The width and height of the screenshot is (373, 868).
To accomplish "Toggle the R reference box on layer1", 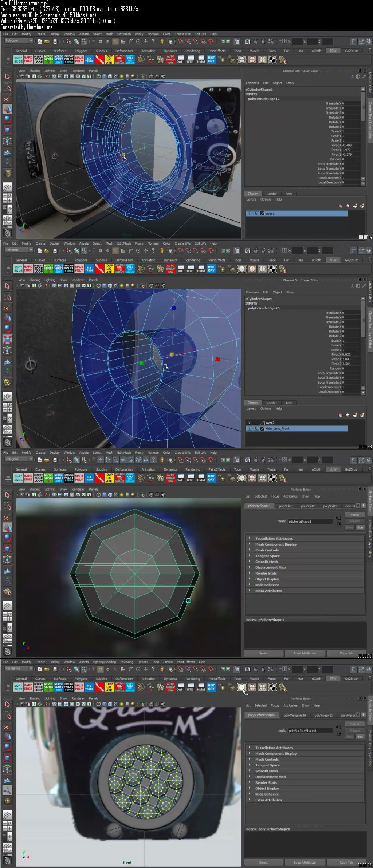I will pos(256,214).
